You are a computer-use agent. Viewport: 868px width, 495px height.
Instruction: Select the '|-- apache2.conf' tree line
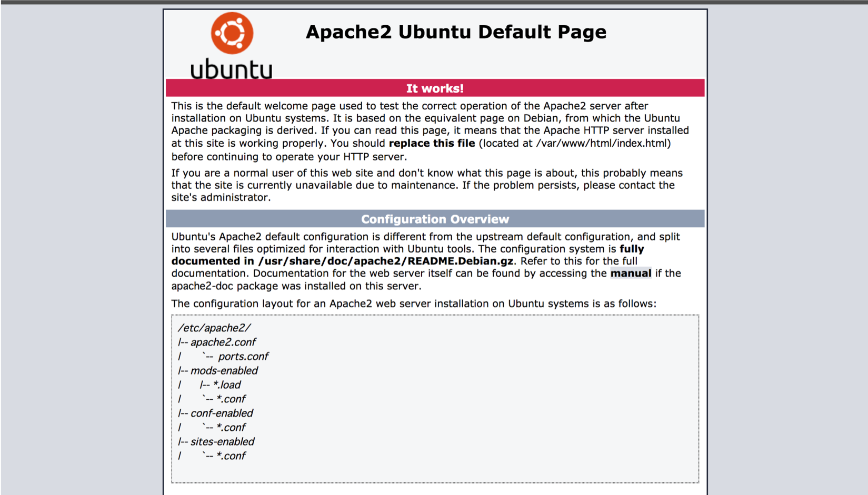(217, 342)
